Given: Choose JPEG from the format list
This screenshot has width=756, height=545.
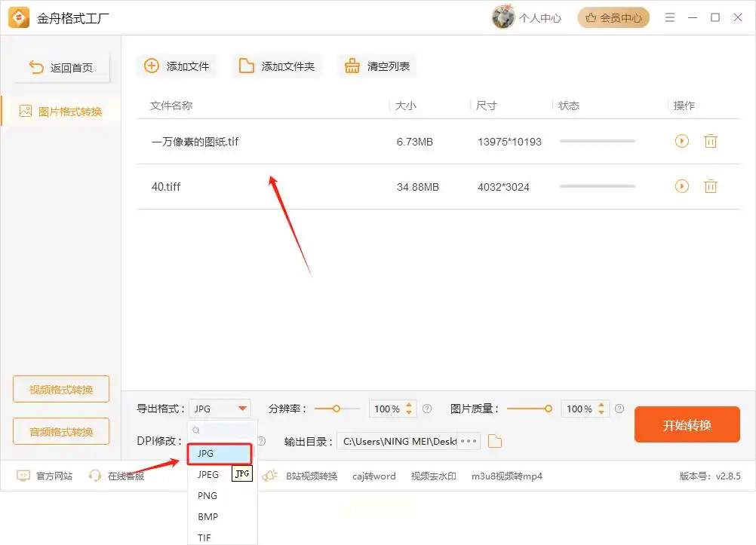Looking at the screenshot, I should (x=208, y=475).
